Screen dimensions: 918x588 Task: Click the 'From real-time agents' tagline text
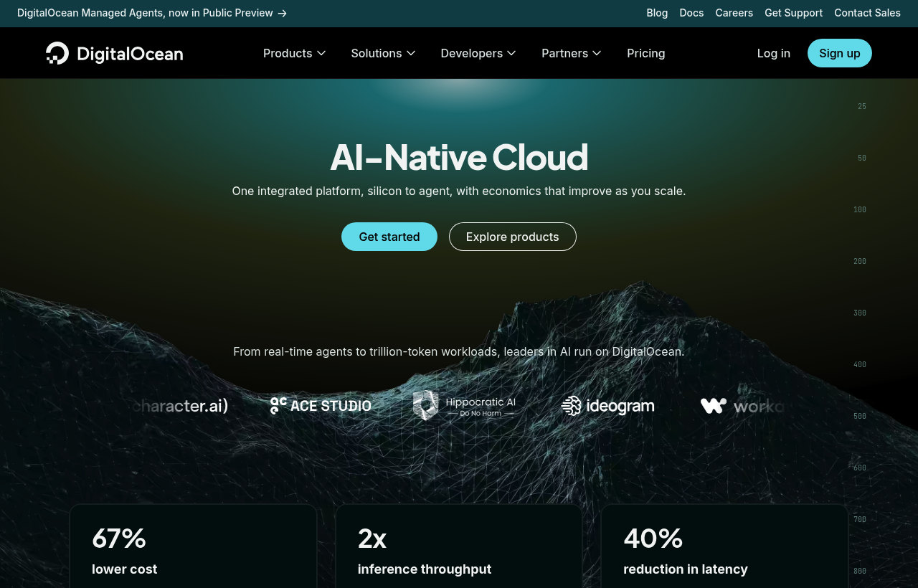459,351
